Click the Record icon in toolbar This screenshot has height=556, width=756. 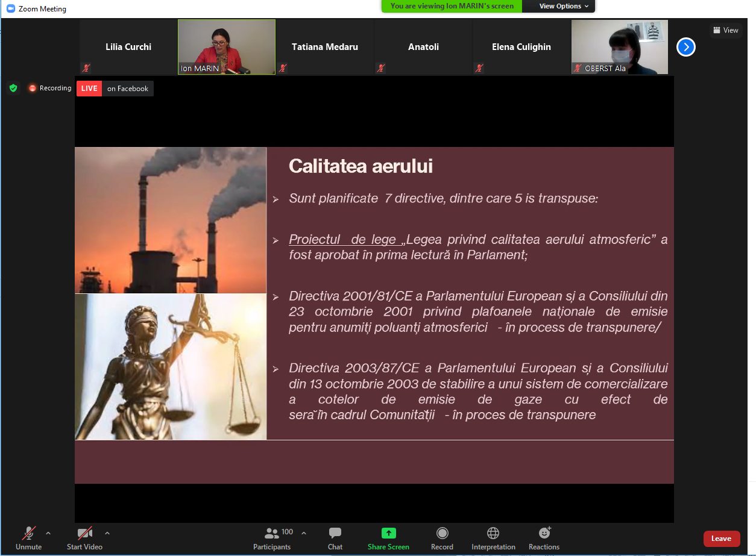click(x=442, y=533)
